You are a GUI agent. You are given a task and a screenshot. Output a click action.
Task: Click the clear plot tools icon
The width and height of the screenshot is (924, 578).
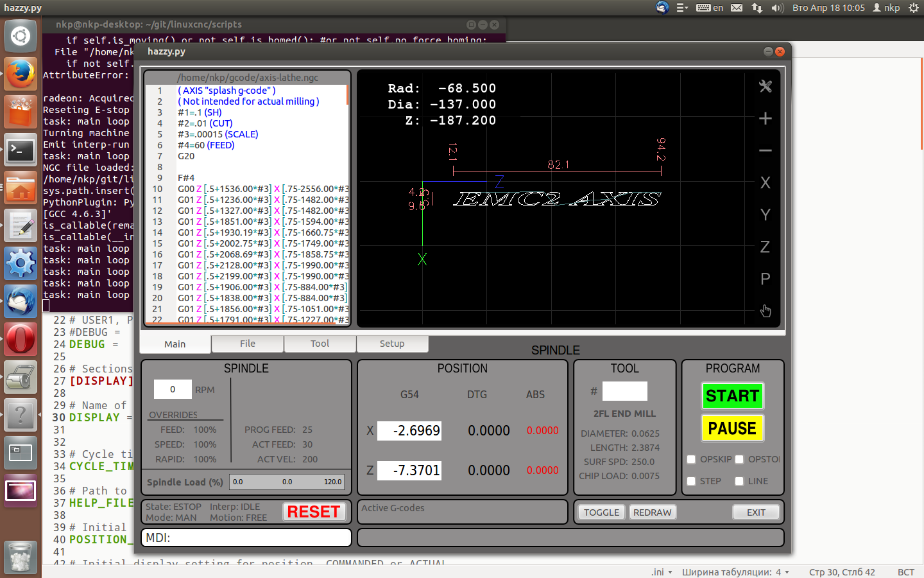(765, 86)
